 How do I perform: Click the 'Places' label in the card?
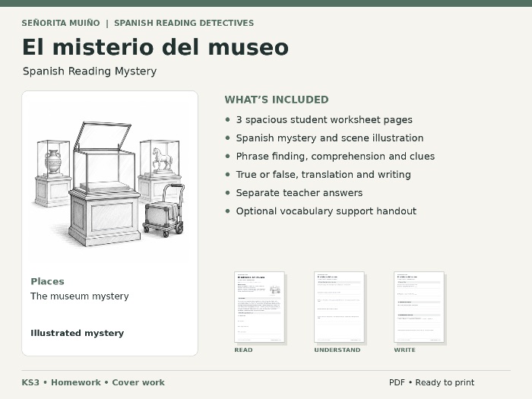pos(47,282)
